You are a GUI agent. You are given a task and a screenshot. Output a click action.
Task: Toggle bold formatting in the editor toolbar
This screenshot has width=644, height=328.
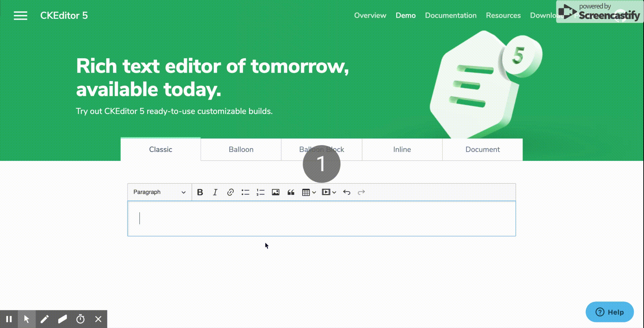tap(200, 192)
